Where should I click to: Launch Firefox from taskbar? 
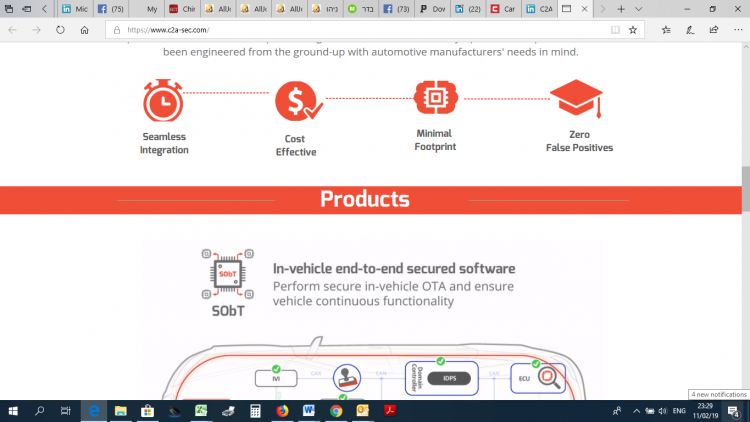click(x=282, y=411)
